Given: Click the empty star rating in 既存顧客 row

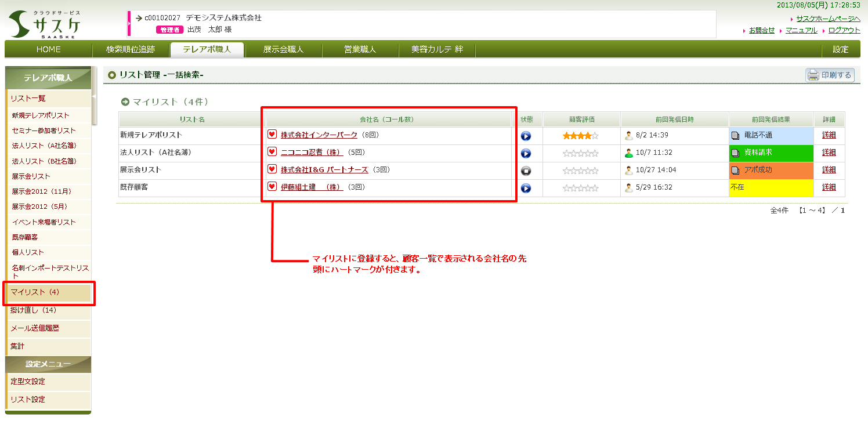Looking at the screenshot, I should click(580, 188).
